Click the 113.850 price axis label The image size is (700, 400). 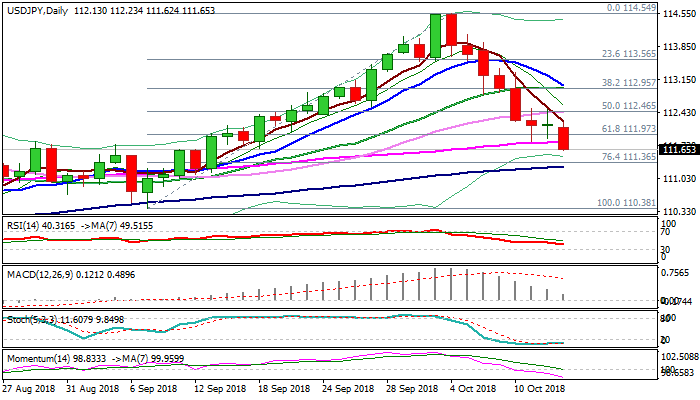point(680,46)
